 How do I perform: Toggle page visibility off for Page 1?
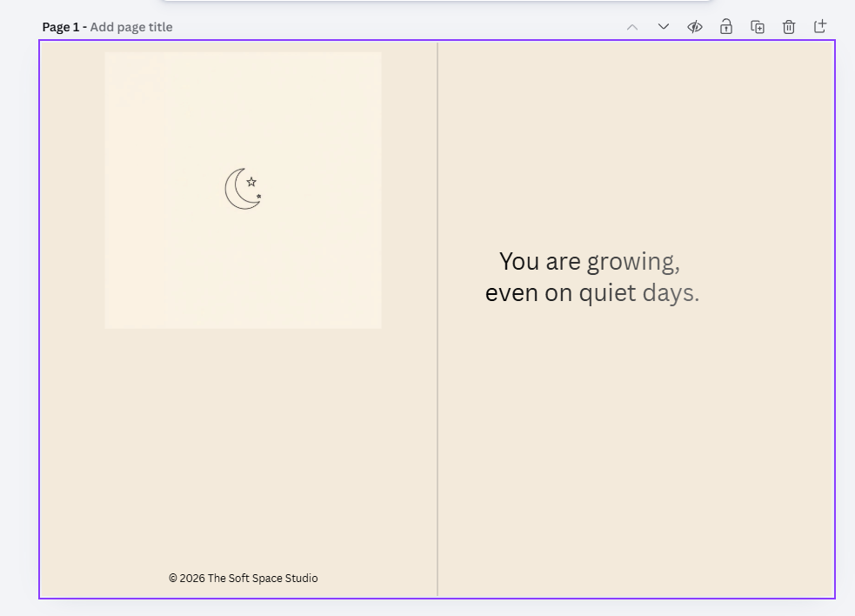pyautogui.click(x=694, y=27)
